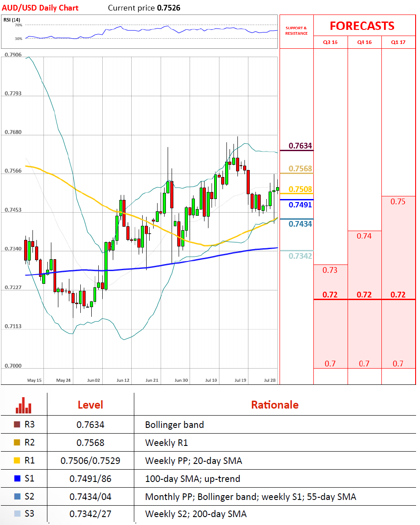This screenshot has height=525, width=420.
Task: Click the red bar chart icon in table header
Action: [x=23, y=406]
